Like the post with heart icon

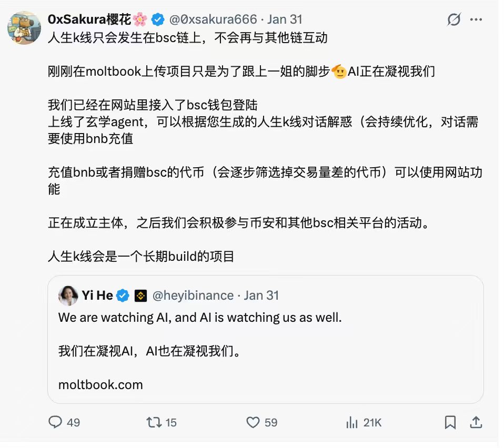254,422
